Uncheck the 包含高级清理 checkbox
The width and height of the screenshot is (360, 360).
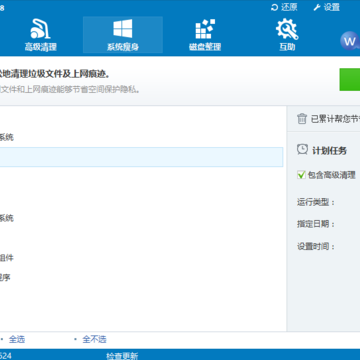tap(301, 175)
